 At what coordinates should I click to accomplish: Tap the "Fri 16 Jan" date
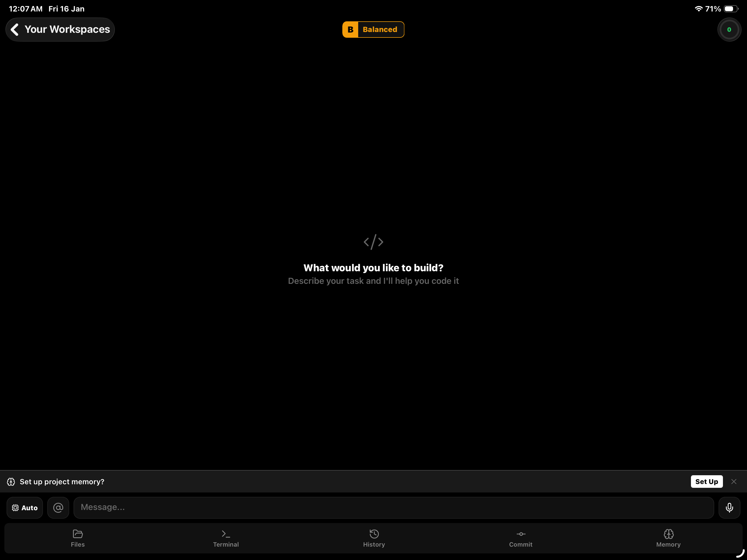[66, 9]
